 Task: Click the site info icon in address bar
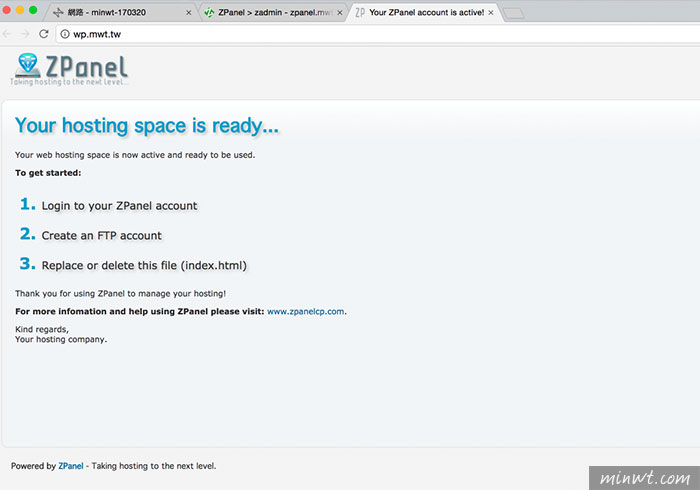tap(65, 34)
